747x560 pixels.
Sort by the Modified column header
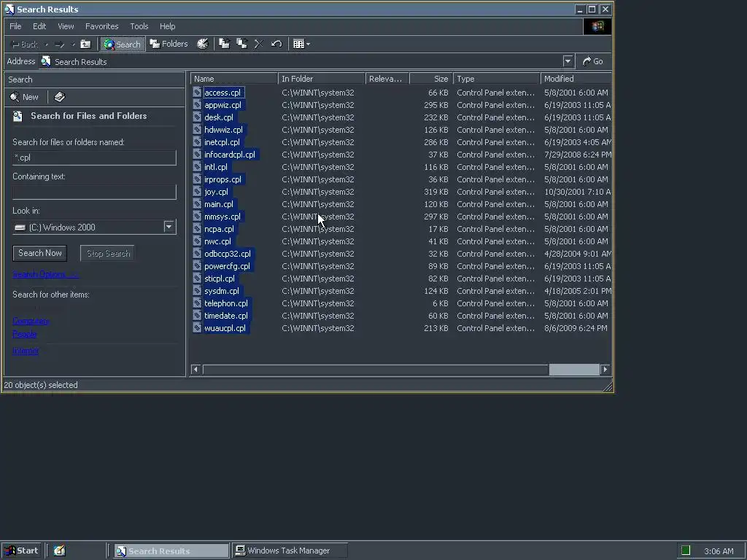pos(576,79)
